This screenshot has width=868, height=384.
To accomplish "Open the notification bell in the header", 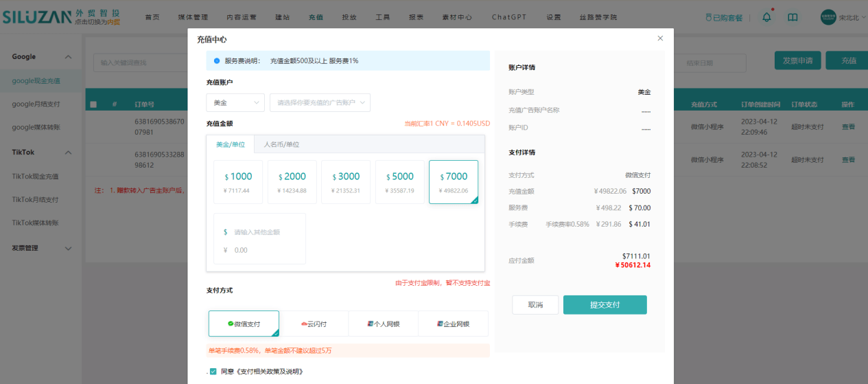I will click(766, 17).
